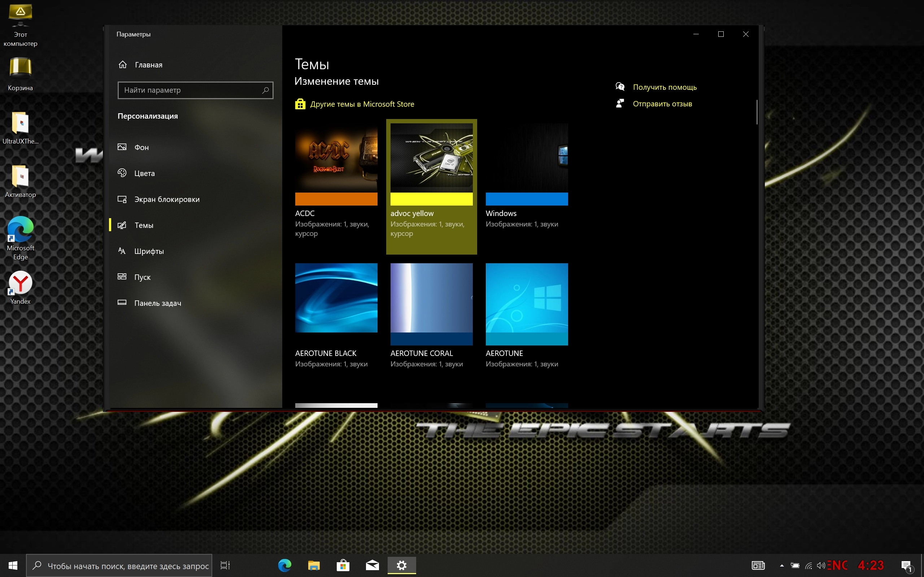Click Получить помощь link
The height and width of the screenshot is (577, 924).
tap(664, 87)
